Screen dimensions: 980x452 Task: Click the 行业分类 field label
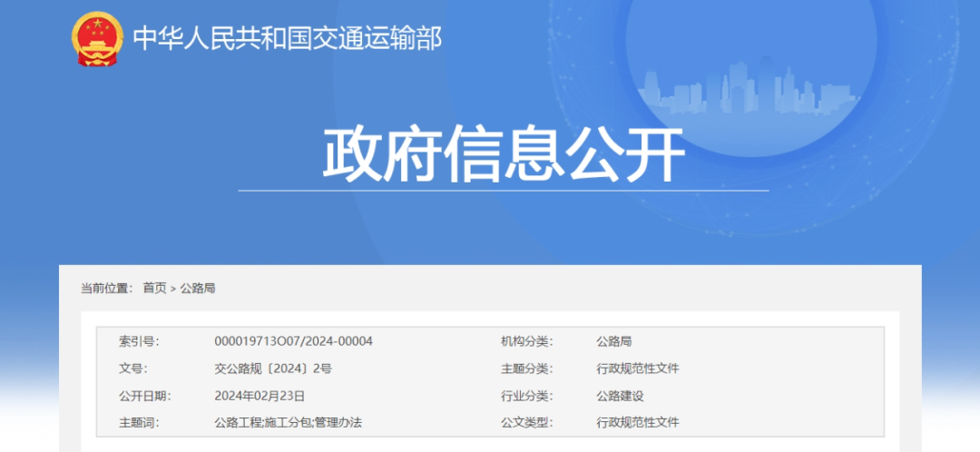527,396
